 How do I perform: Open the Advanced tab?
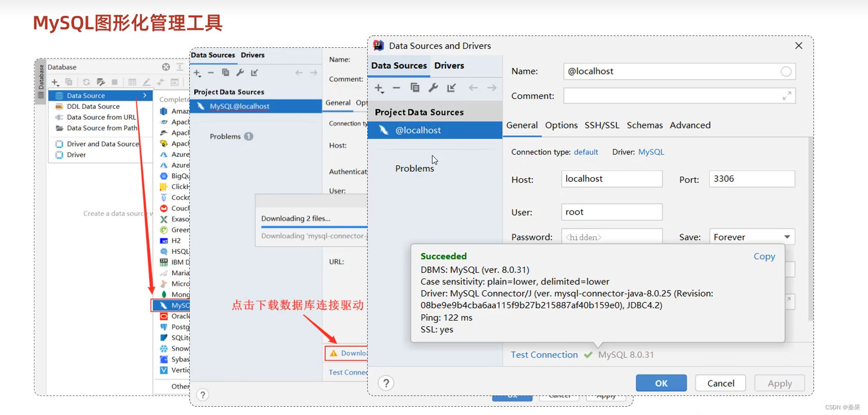click(690, 125)
